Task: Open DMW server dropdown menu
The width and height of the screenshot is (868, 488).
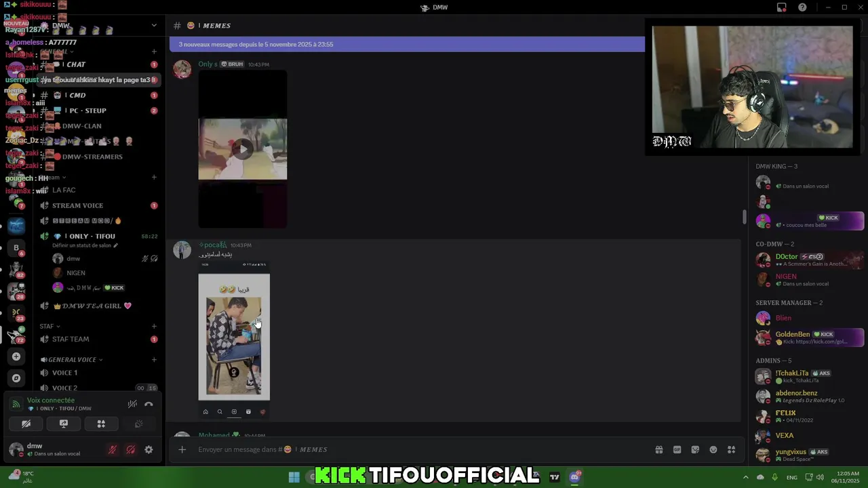Action: (154, 25)
